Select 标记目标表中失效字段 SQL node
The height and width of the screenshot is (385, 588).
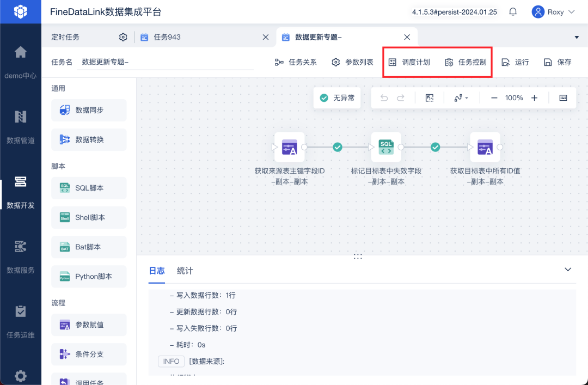coord(386,147)
